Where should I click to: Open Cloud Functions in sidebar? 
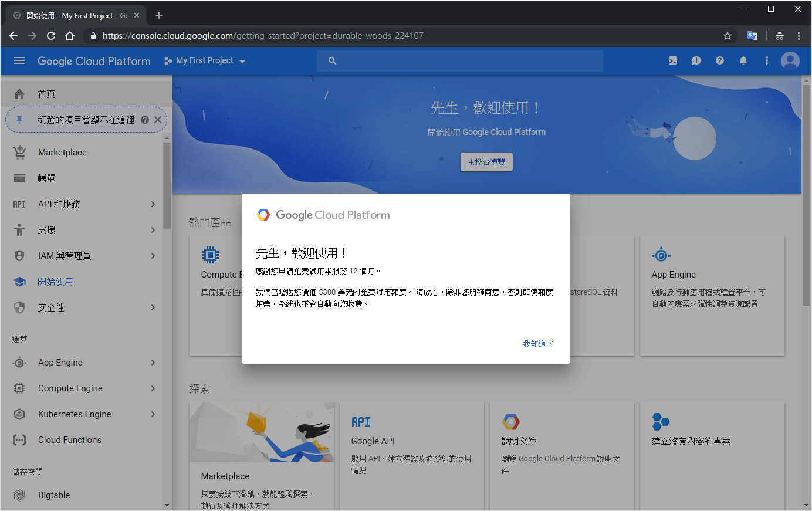pyautogui.click(x=81, y=440)
